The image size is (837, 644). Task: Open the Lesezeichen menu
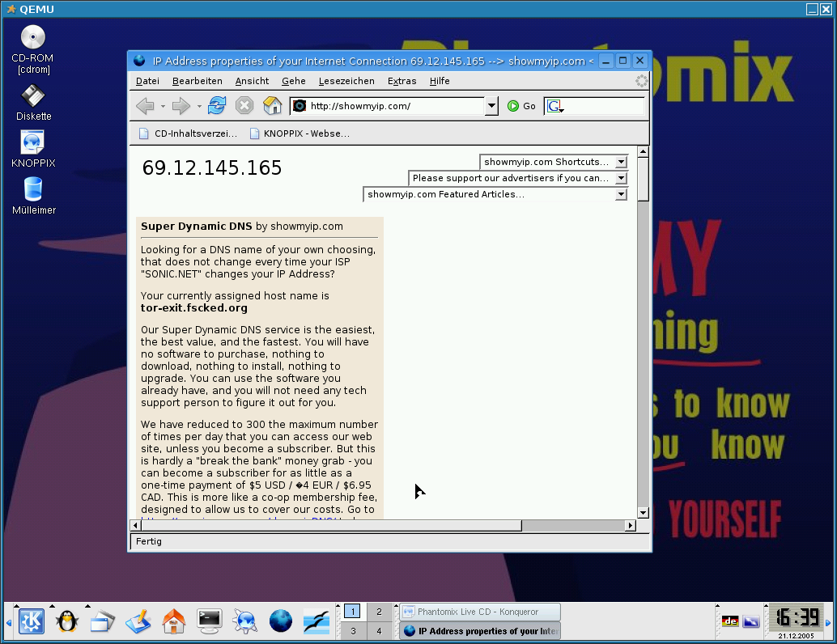pyautogui.click(x=346, y=81)
